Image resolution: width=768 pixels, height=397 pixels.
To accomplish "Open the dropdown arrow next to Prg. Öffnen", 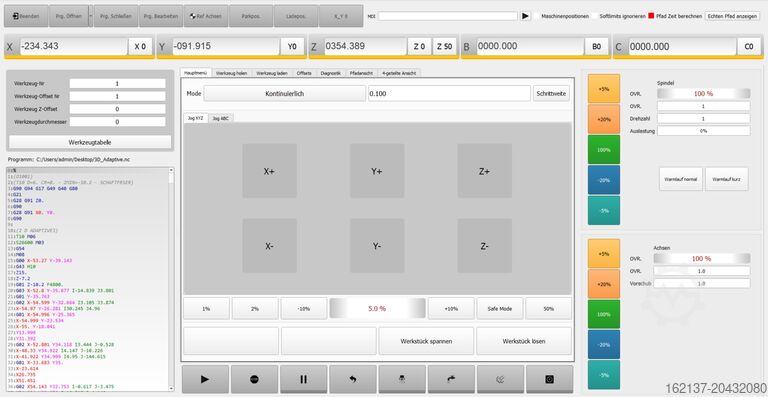I will pos(91,16).
